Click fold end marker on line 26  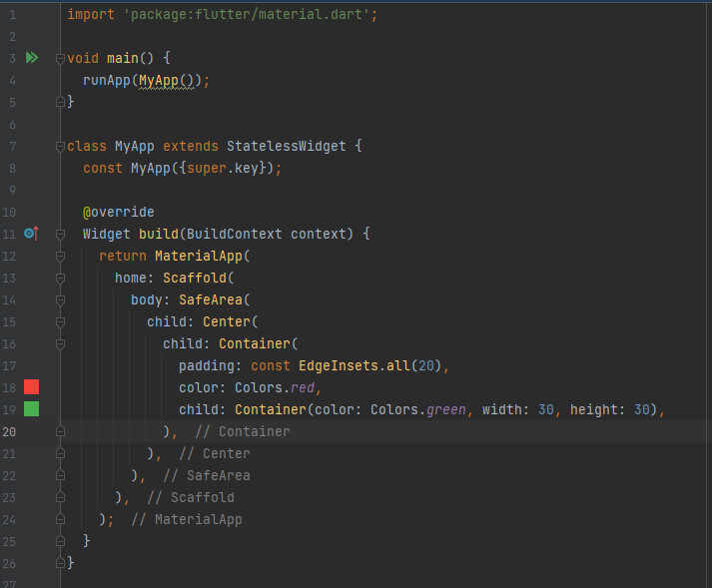tap(60, 563)
